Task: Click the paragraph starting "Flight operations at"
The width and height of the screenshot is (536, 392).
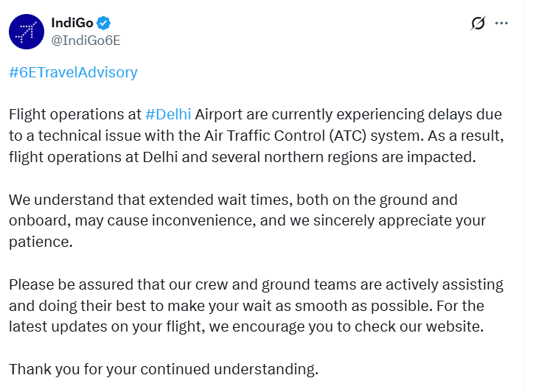Action: (x=255, y=135)
